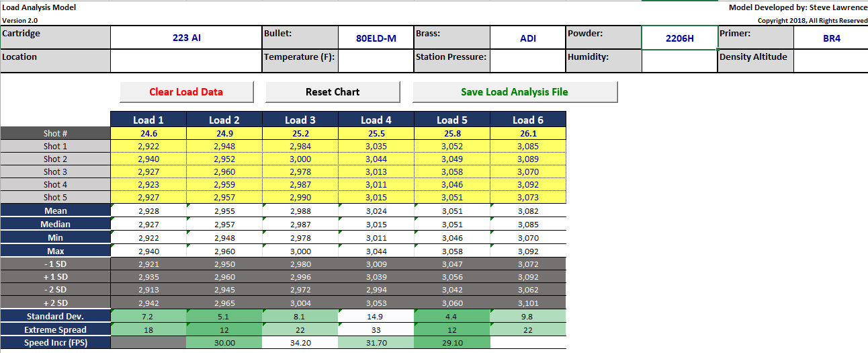Click Load 4 Standard Dev. value 14.9
The height and width of the screenshot is (353, 868).
tap(376, 317)
